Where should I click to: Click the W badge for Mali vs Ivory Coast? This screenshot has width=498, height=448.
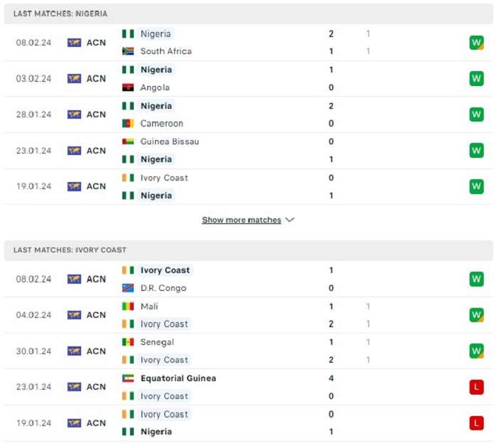(477, 315)
